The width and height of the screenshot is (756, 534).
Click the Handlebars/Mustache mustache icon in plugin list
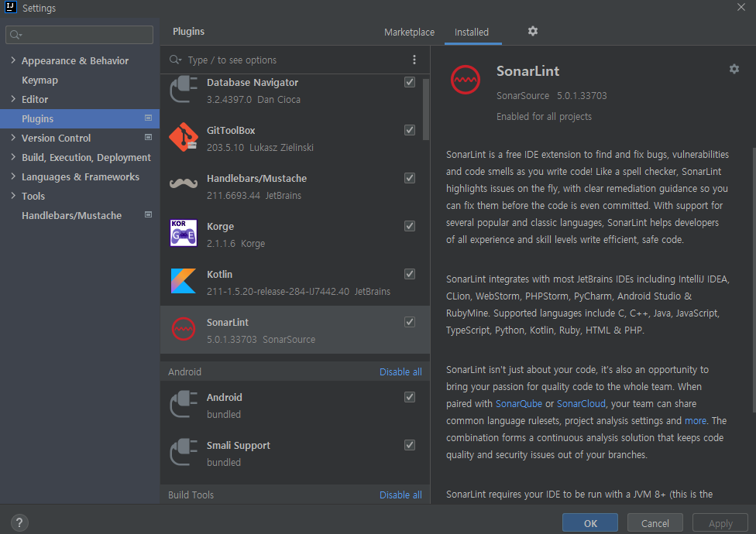184,183
